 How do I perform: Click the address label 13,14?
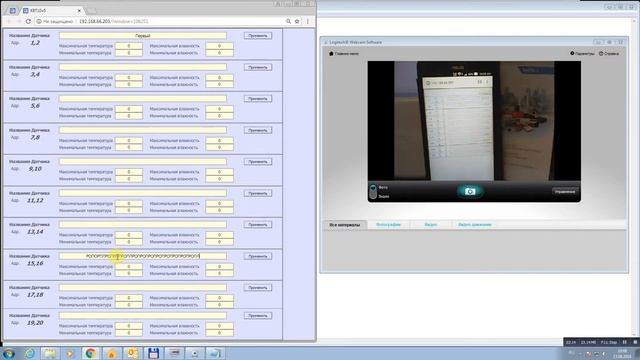coord(35,232)
